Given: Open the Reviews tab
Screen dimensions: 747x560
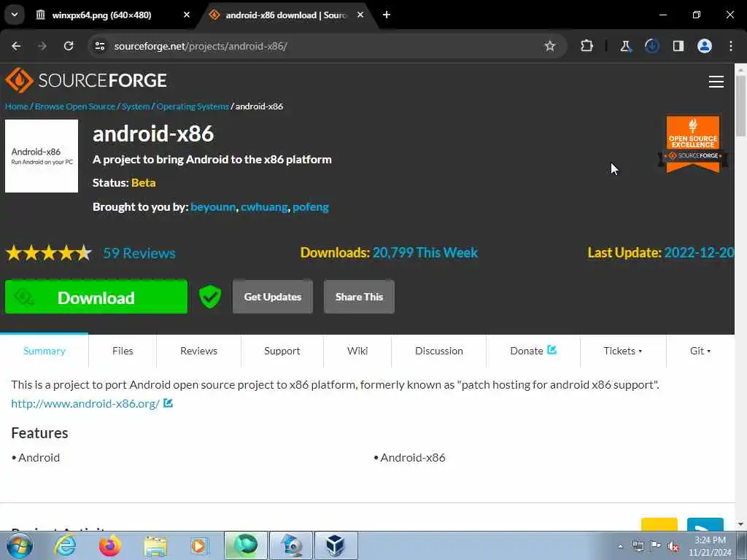Looking at the screenshot, I should click(x=198, y=351).
